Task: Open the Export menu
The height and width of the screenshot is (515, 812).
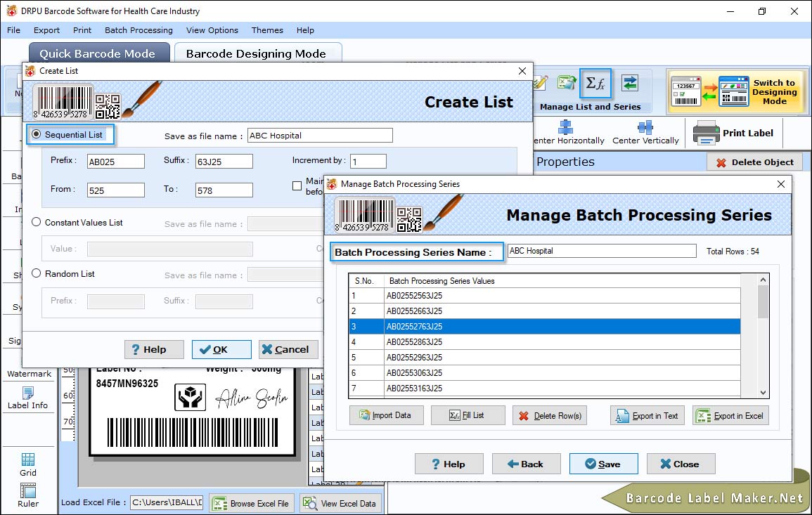Action: click(x=46, y=30)
